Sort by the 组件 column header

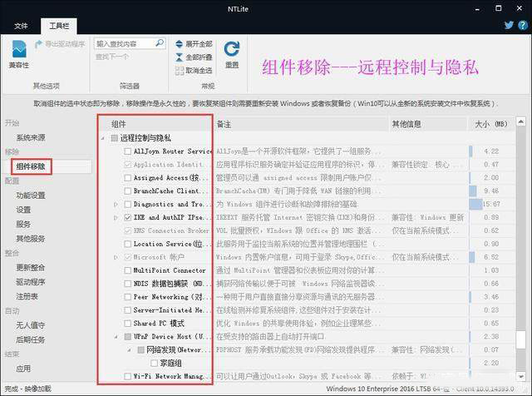coord(155,124)
